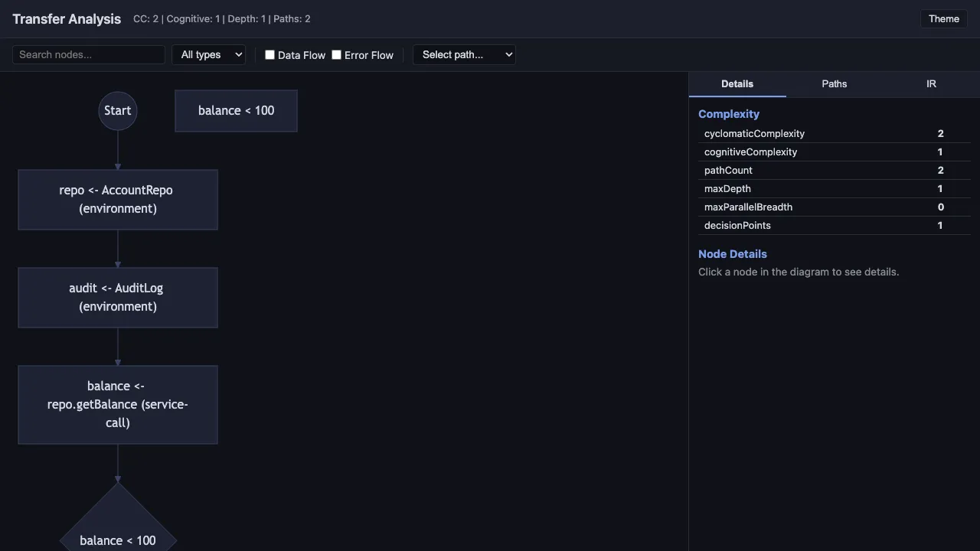Select the audit AuditLog environment node
980x551 pixels.
[117, 297]
